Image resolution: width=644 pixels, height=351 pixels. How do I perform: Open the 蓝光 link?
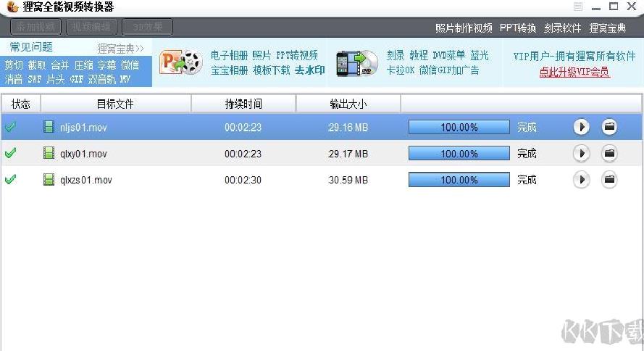(x=480, y=56)
